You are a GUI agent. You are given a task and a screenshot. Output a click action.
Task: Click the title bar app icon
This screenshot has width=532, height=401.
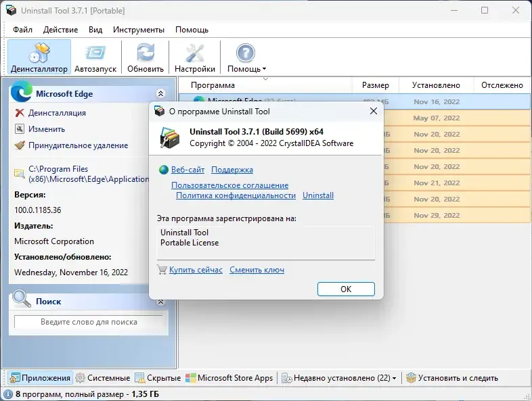pos(11,10)
